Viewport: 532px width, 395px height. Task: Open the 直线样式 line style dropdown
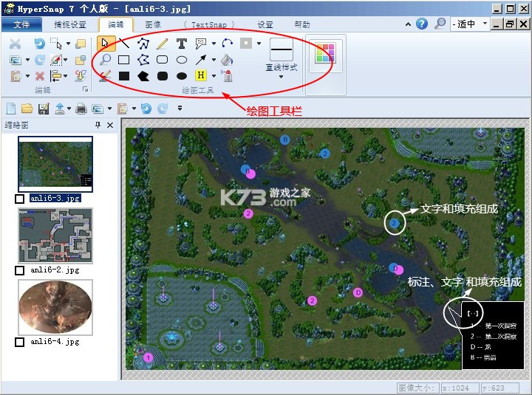point(281,77)
